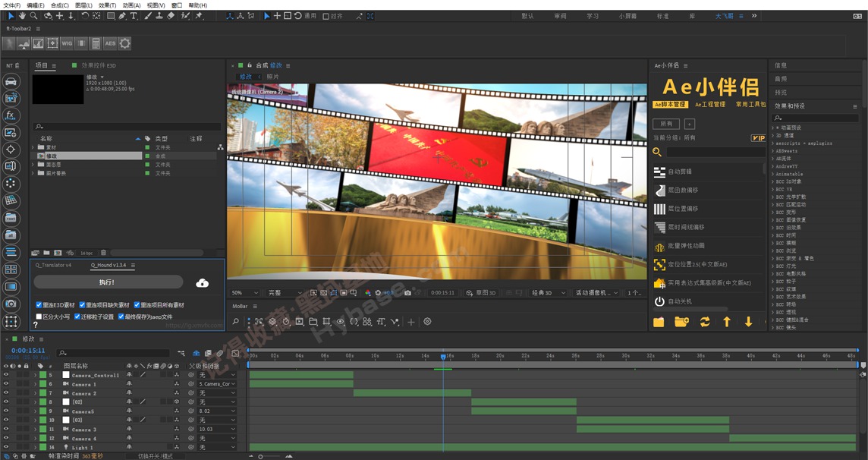868x460 pixels.
Task: Expand the 素材 folder in Project panel
Action: [x=34, y=147]
